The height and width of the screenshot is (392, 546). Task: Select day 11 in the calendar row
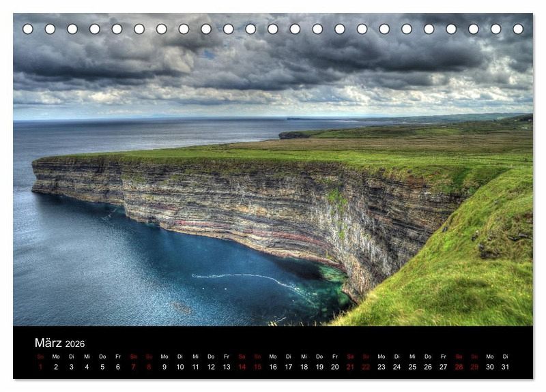pyautogui.click(x=195, y=367)
